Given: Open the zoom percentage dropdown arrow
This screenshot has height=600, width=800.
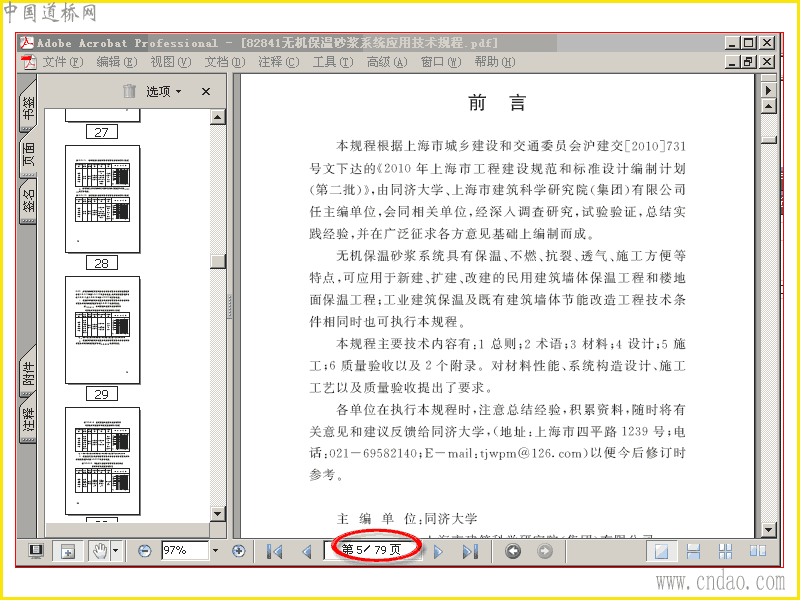Looking at the screenshot, I should click(x=215, y=551).
